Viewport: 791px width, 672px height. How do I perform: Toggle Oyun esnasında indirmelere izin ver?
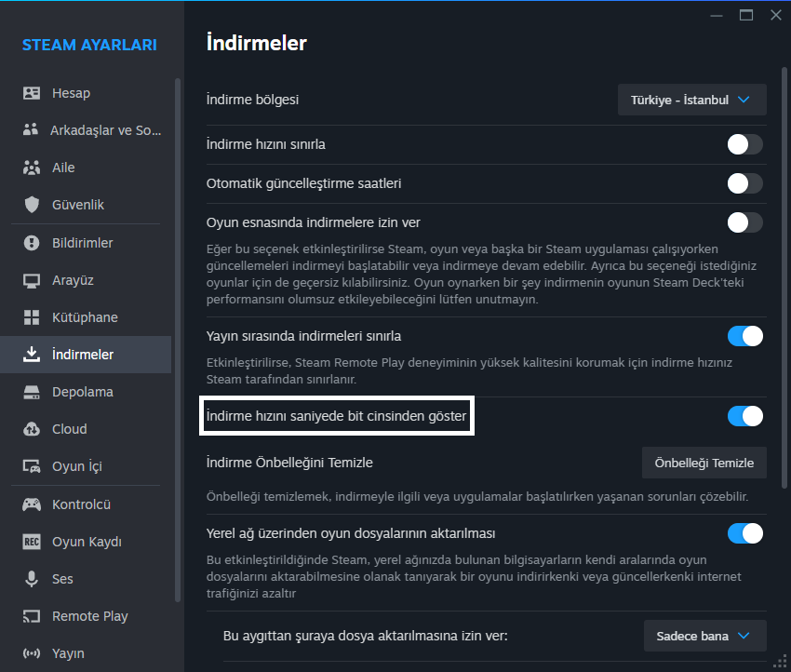click(x=744, y=222)
